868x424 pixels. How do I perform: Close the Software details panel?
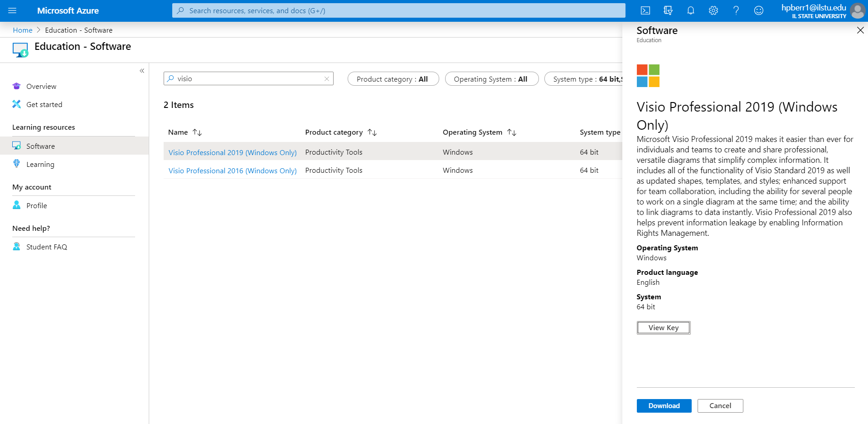tap(860, 30)
